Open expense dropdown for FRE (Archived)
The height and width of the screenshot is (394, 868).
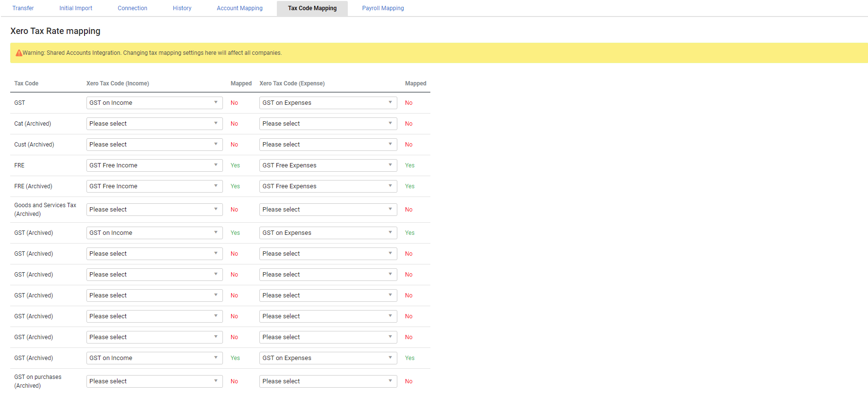pyautogui.click(x=328, y=186)
